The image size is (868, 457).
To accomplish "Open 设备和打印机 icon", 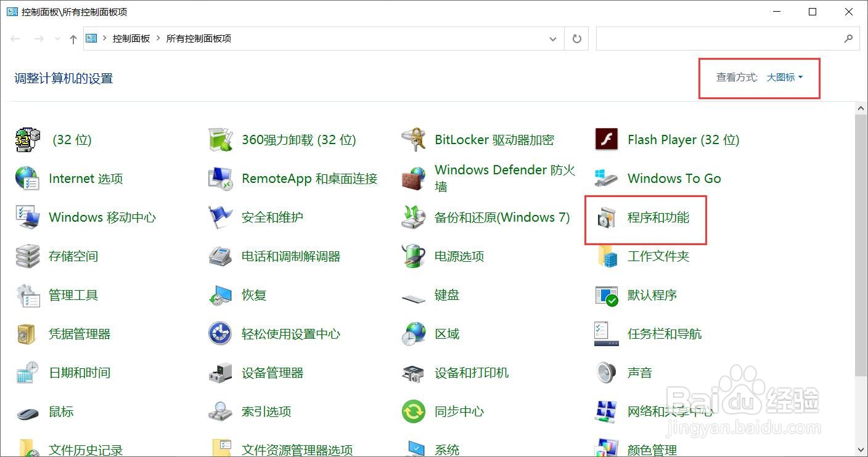I will [413, 373].
